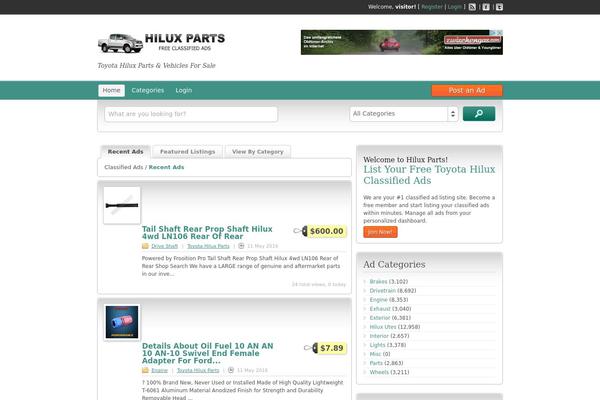Open Login in the green navigation bar
This screenshot has width=600, height=400.
(x=184, y=90)
